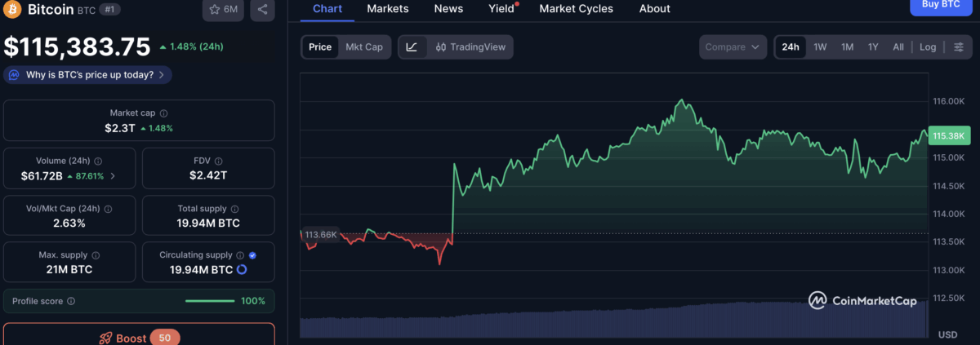980x345 pixels.
Task: Click the share icon next to Bitcoin
Action: point(262,10)
